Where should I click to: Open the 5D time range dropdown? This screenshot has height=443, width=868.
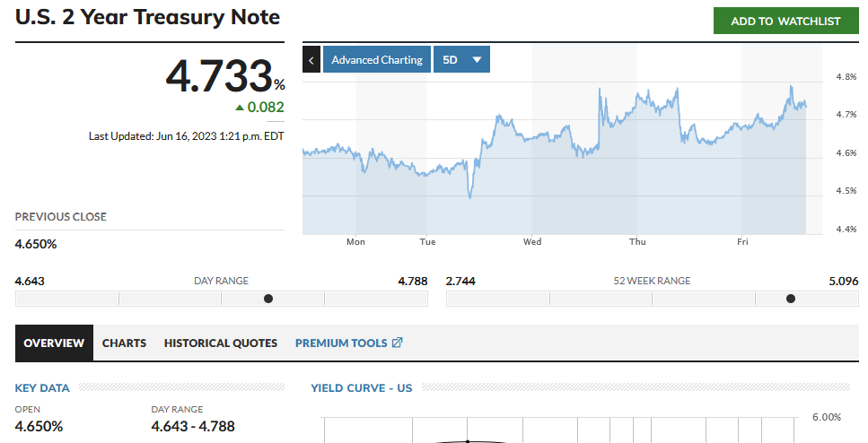coord(461,60)
